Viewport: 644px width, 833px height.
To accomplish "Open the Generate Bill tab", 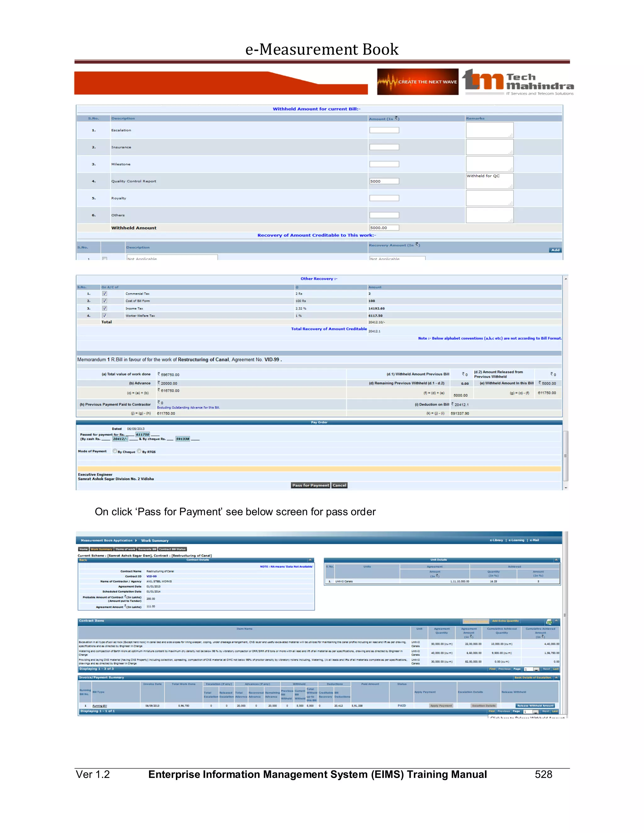I will tap(147, 549).
